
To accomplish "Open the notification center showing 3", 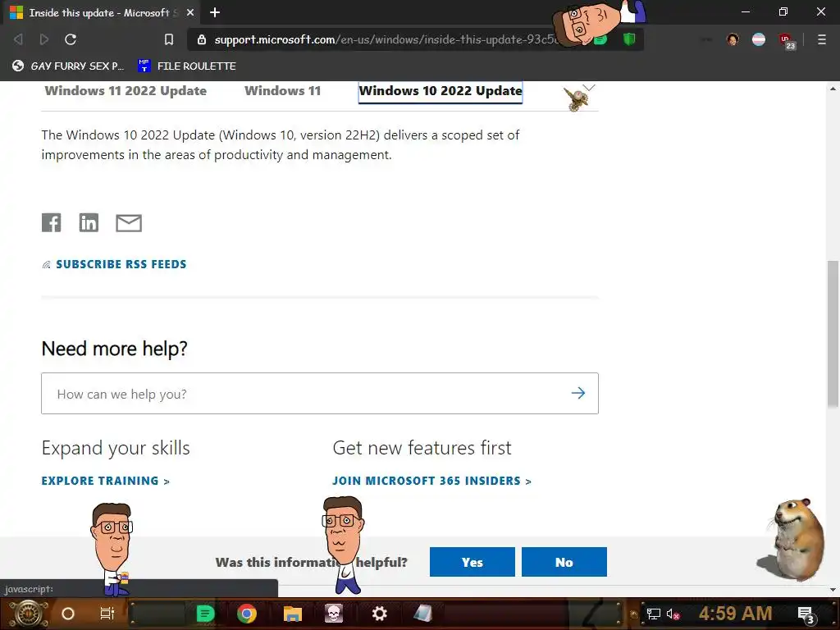I will (806, 614).
